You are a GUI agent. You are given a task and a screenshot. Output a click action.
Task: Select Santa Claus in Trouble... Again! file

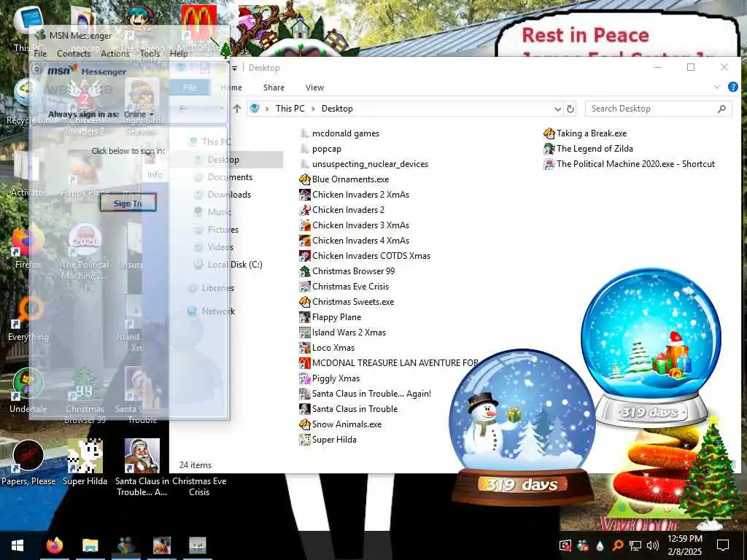coord(365,394)
